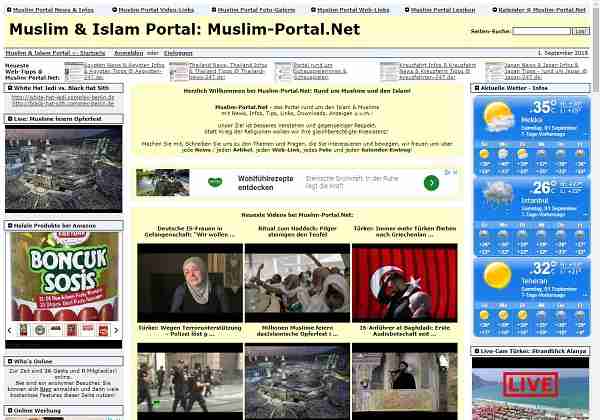Click Mekka sunny-cloud weather icon
The width and height of the screenshot is (600, 420).
tap(498, 117)
